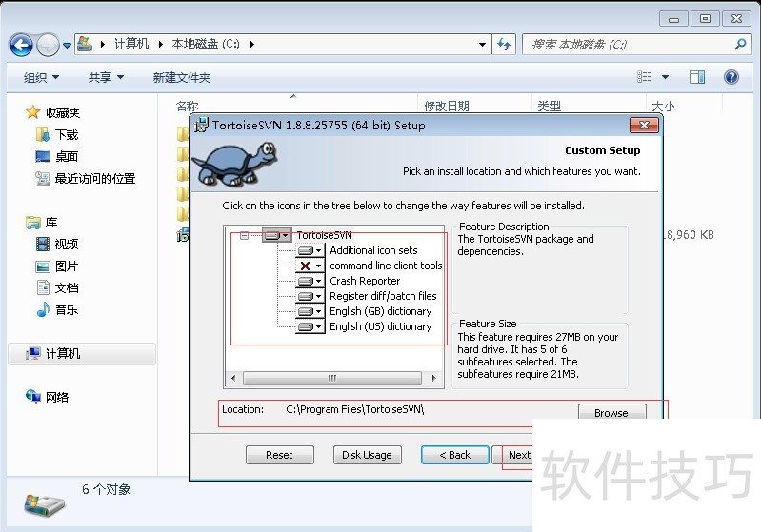Screen dimensions: 761x532
Task: Open English (GB) dictionary feature icon
Action: point(310,311)
